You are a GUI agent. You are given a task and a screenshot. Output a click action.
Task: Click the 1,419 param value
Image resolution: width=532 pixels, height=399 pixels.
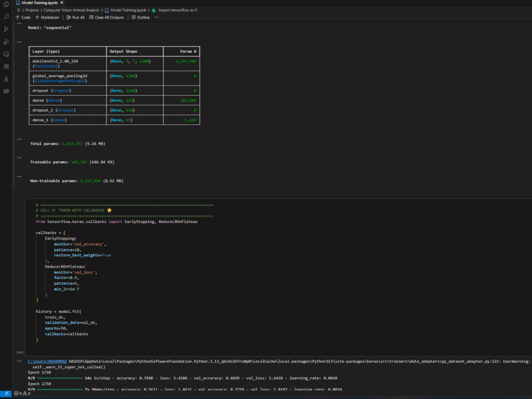[190, 120]
